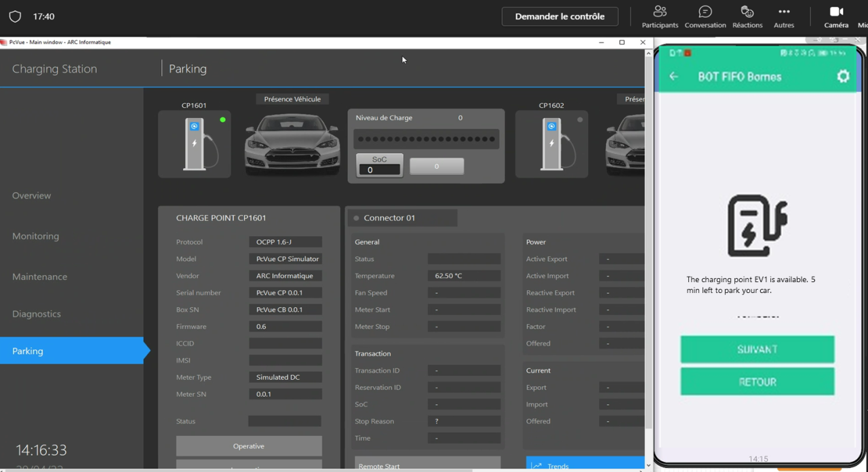Tap the back arrow in mobile app
This screenshot has width=868, height=472.
click(673, 77)
